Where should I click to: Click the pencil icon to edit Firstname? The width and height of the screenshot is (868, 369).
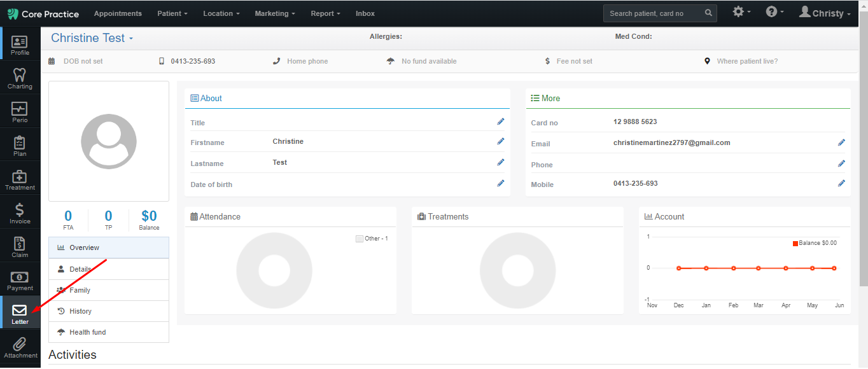(501, 141)
